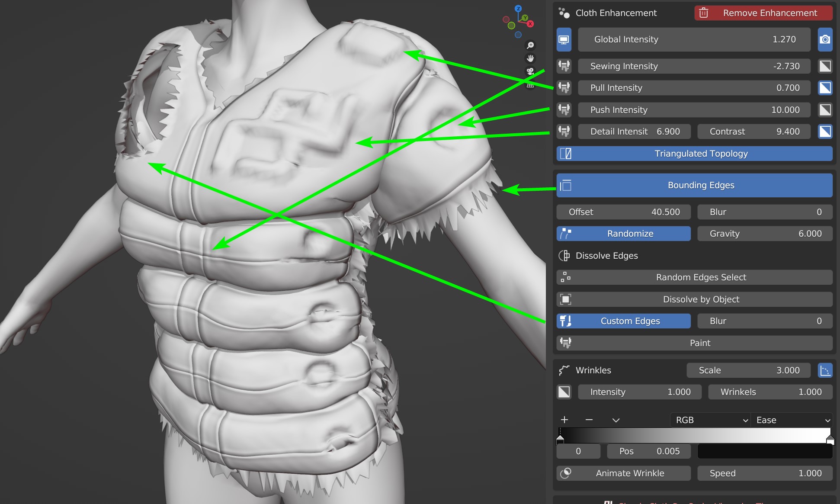Open the RGB color mode dropdown
The height and width of the screenshot is (504, 840).
[710, 420]
